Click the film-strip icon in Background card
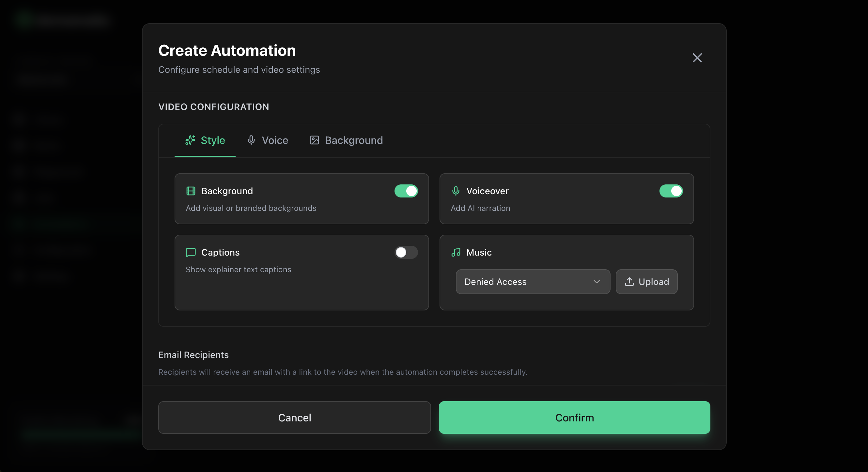Viewport: 868px width, 472px height. (191, 191)
